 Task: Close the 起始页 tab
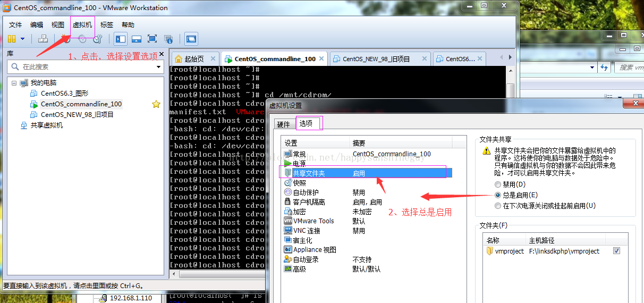213,58
